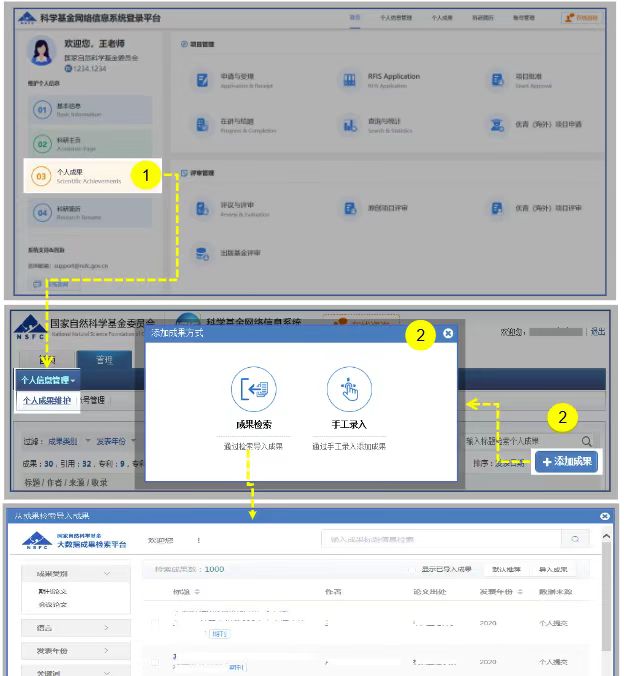Click the 大数据成果检索平台 search input
The width and height of the screenshot is (624, 676).
coord(441,539)
